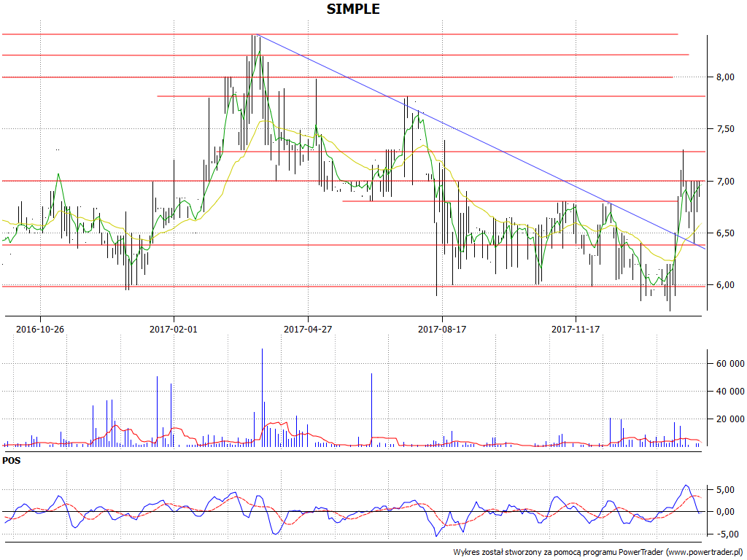Click the 6,50 price axis label

724,233
